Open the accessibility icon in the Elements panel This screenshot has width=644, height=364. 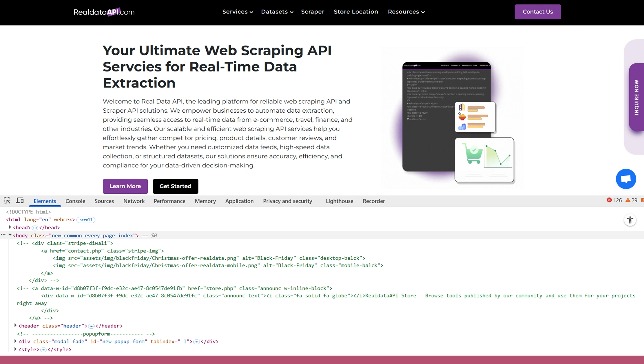630,220
